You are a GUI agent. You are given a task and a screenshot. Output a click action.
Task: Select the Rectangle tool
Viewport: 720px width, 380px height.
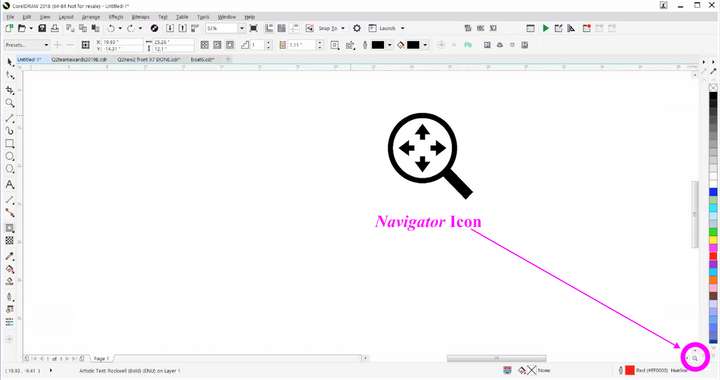click(x=10, y=144)
